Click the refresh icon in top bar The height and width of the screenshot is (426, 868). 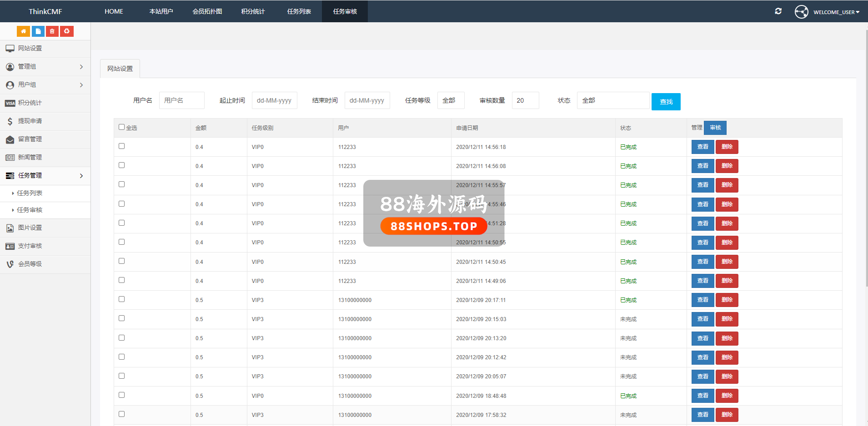tap(778, 11)
